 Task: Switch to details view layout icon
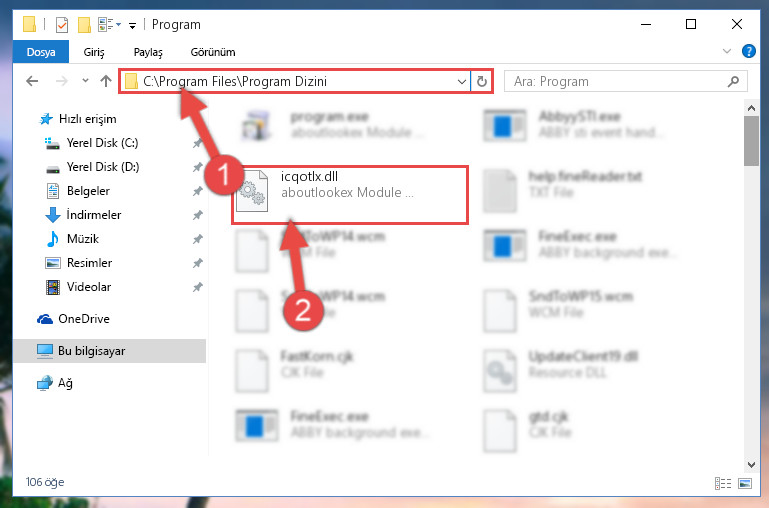pyautogui.click(x=723, y=483)
